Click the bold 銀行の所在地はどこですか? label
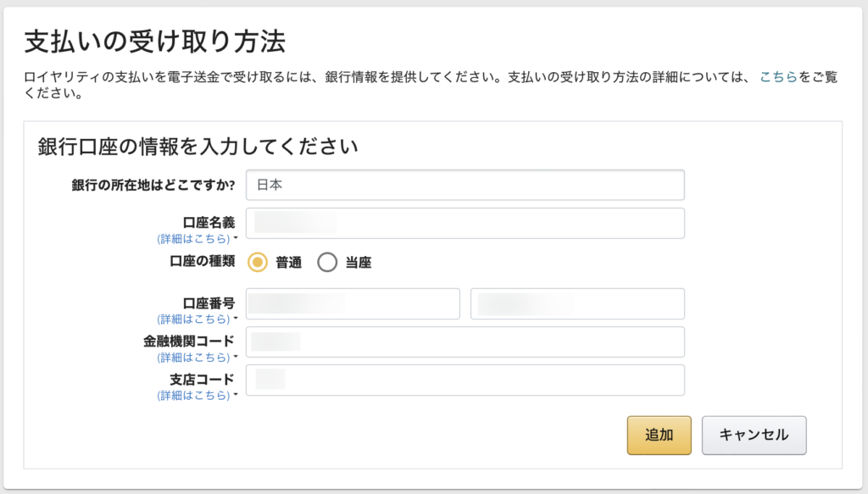The height and width of the screenshot is (494, 868). [x=153, y=185]
